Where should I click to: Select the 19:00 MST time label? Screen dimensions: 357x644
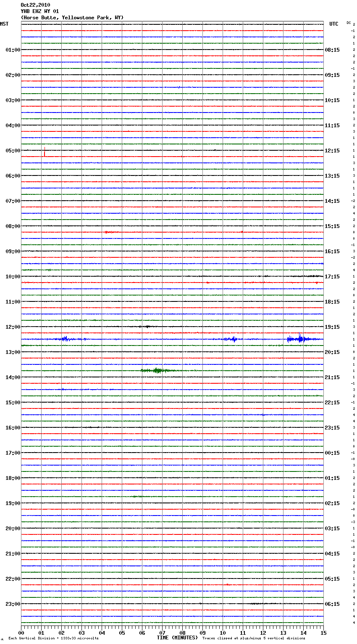(x=13, y=503)
